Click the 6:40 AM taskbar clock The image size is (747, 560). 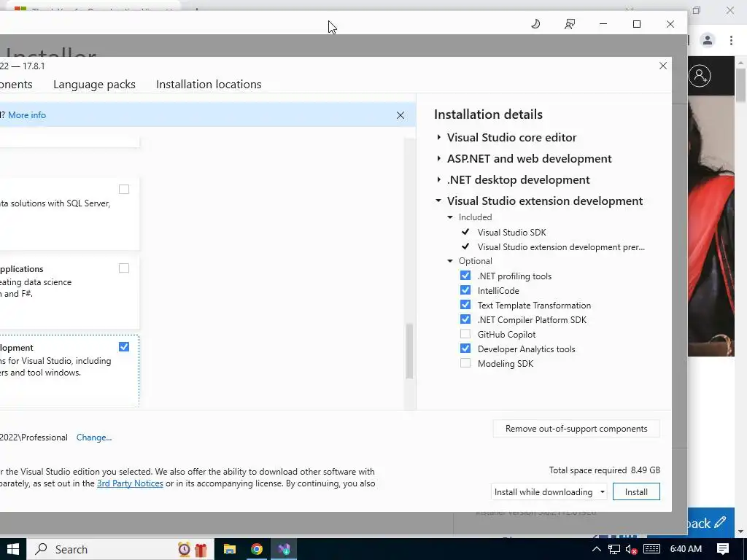coord(686,549)
